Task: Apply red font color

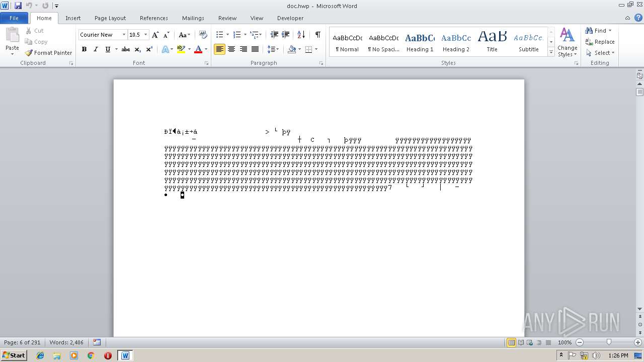Action: (x=198, y=49)
